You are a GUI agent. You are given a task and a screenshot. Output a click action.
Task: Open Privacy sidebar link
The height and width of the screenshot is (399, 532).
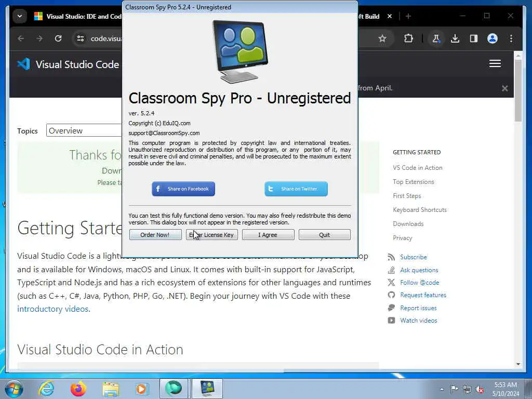coord(403,238)
